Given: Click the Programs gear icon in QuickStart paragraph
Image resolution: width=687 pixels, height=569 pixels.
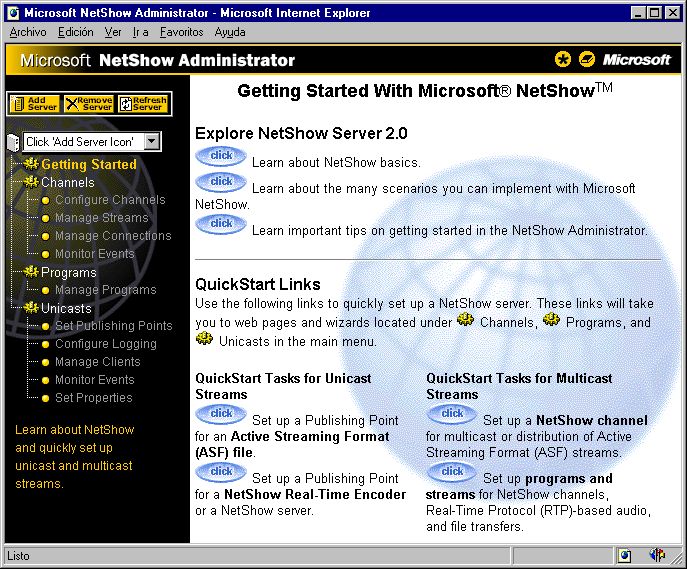Looking at the screenshot, I should (x=551, y=319).
